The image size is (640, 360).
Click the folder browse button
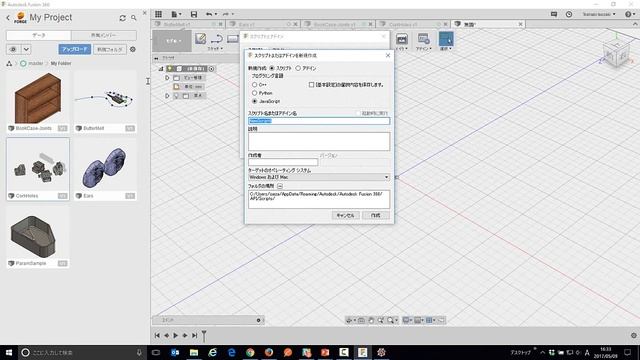point(280,186)
